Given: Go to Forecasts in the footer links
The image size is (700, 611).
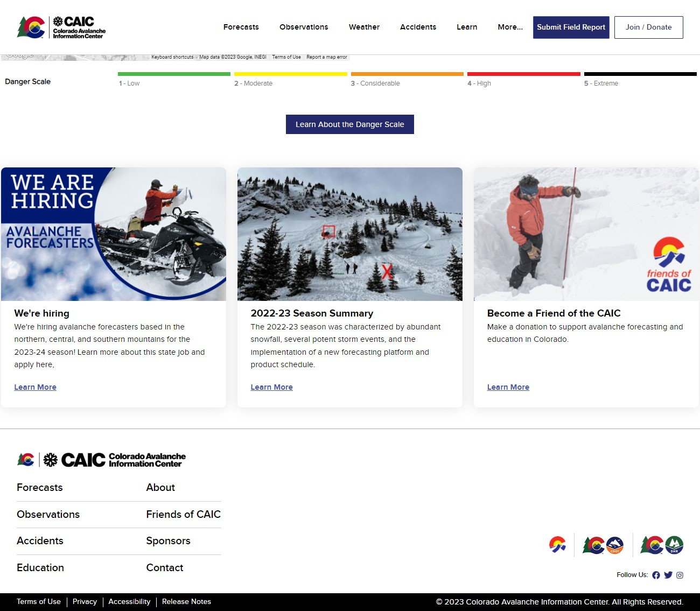Looking at the screenshot, I should [x=40, y=488].
